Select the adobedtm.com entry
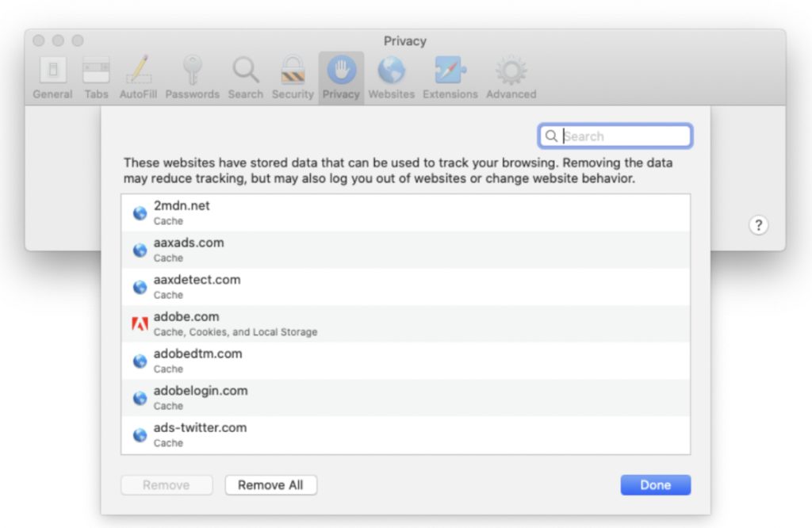 tap(405, 361)
